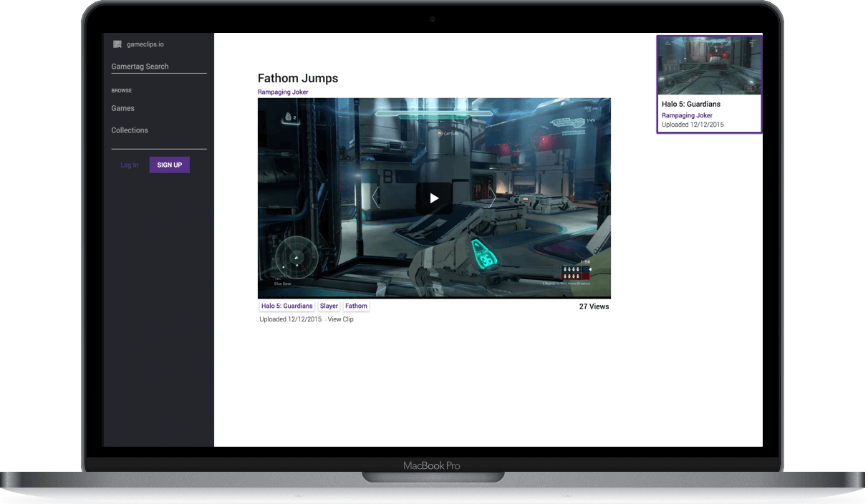Click the SIGN UP button

(x=170, y=165)
